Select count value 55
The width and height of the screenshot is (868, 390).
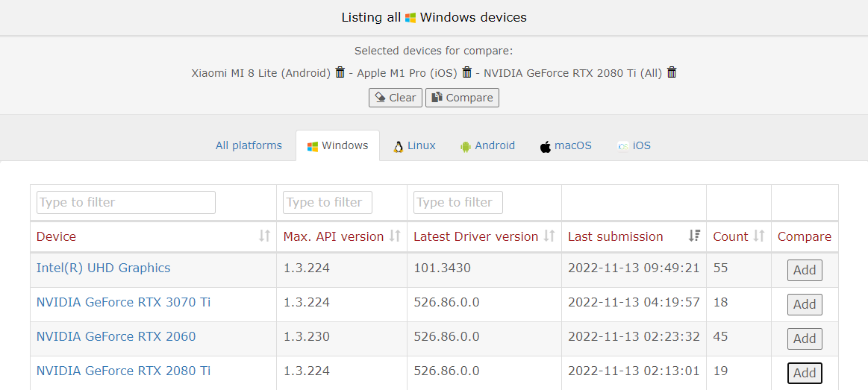(721, 268)
